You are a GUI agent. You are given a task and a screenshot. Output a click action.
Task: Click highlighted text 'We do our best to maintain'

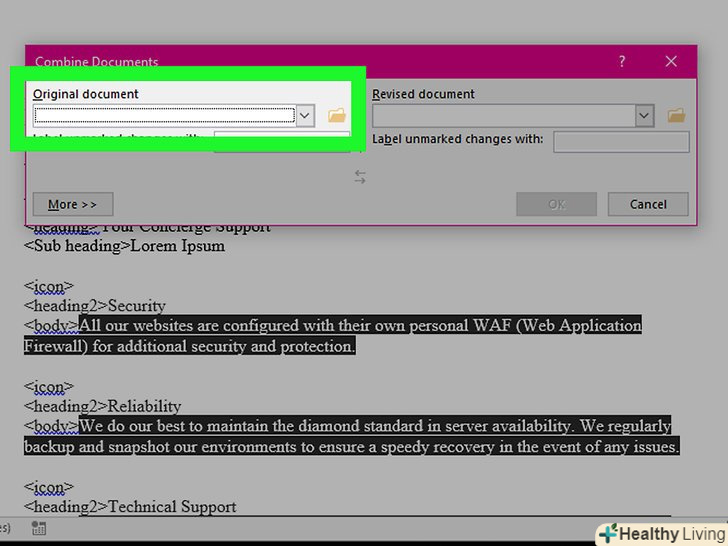tap(375, 426)
